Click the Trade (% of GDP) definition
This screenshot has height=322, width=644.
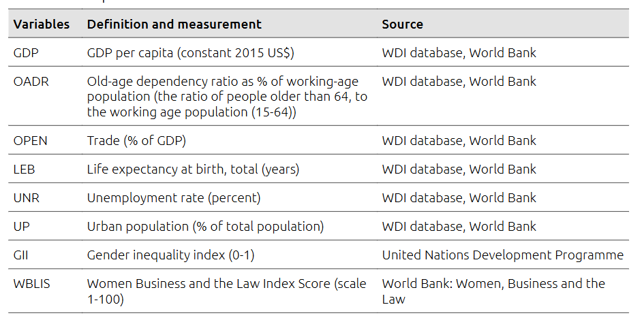tap(136, 141)
